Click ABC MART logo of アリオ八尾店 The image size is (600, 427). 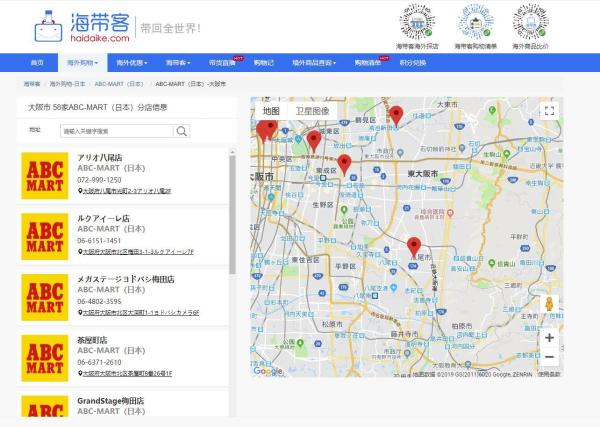[x=45, y=176]
